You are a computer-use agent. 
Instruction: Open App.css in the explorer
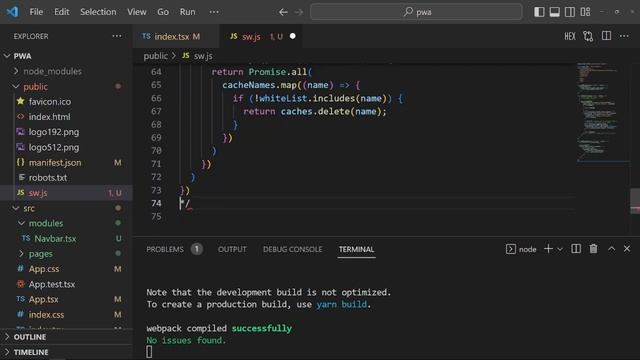point(66,269)
